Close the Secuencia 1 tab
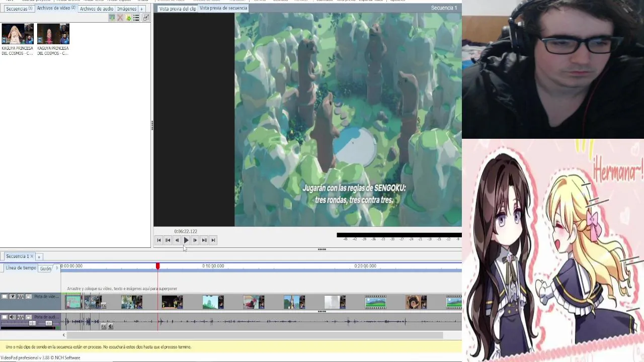The width and height of the screenshot is (644, 362). (32, 256)
